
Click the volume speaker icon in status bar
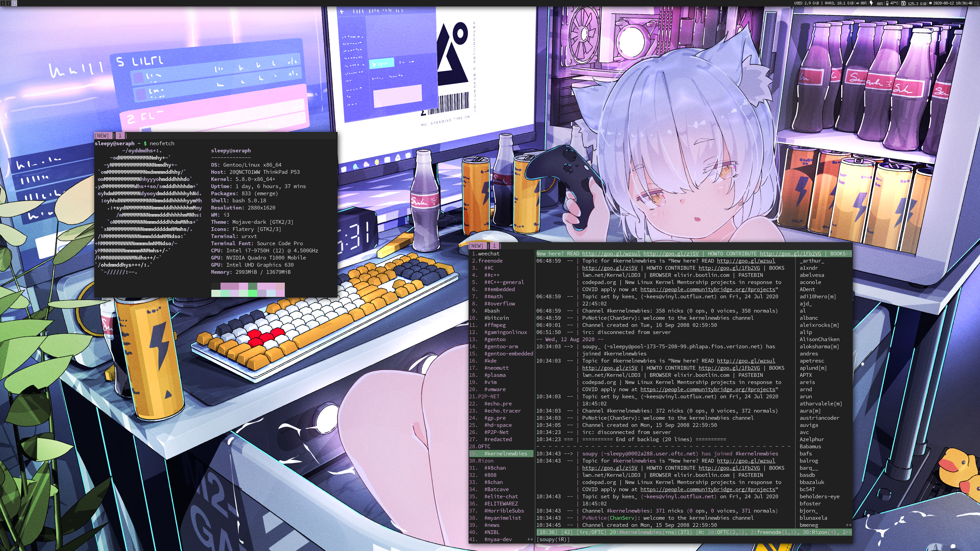858,3
